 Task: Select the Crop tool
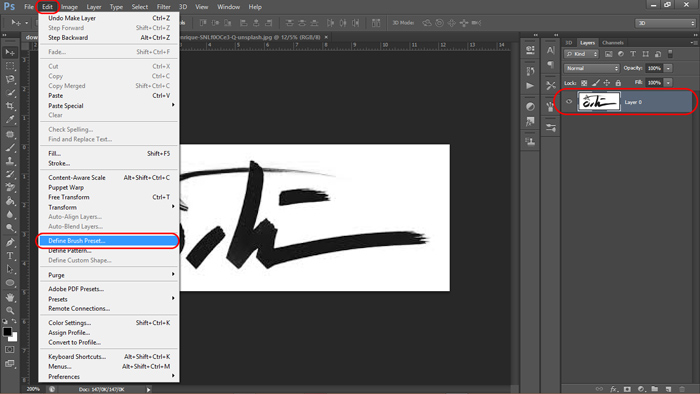pyautogui.click(x=10, y=106)
